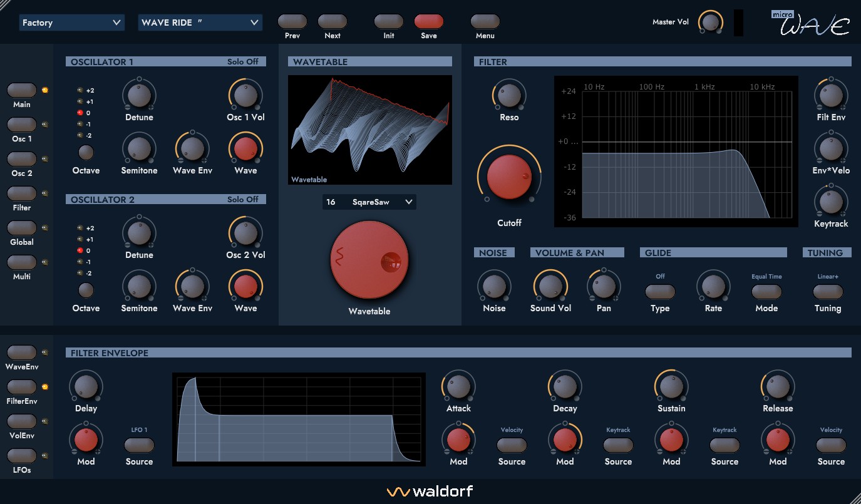
Task: Click the Filt Env knob
Action: pos(831,95)
